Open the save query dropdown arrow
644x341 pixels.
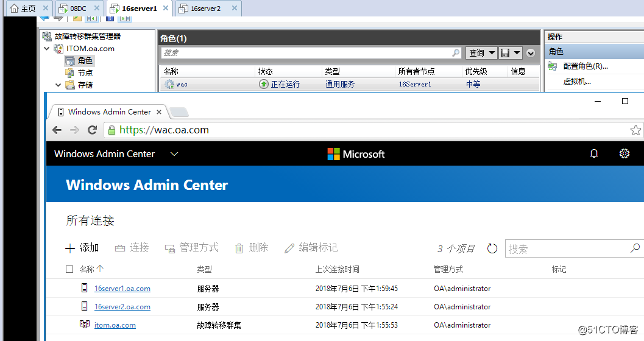[517, 53]
